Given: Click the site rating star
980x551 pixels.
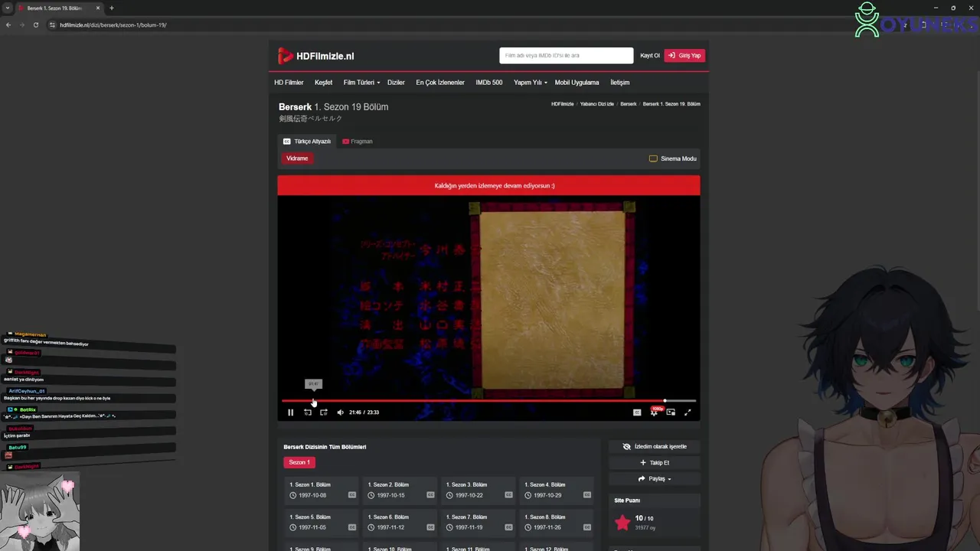Looking at the screenshot, I should (622, 523).
